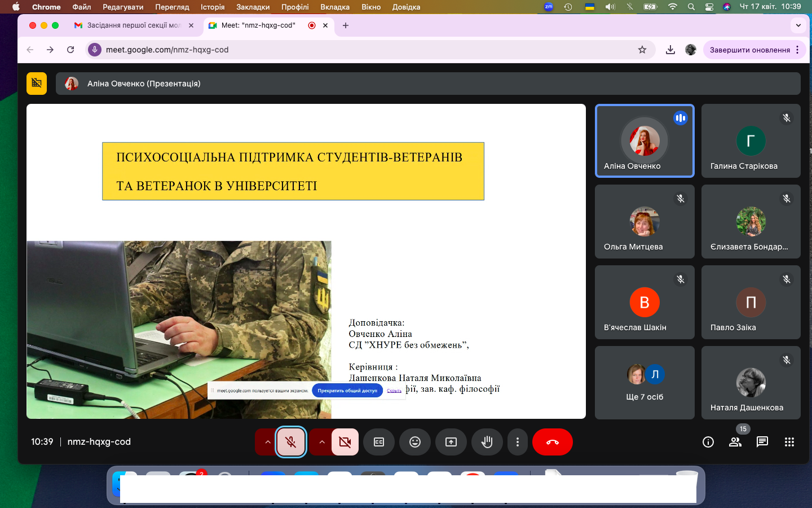Screen dimensions: 812x508
Task: Click the participant count badge '15'
Action: [743, 429]
